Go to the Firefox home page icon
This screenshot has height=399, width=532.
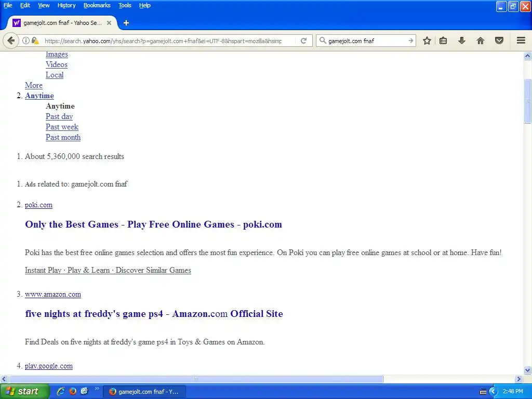(x=481, y=41)
